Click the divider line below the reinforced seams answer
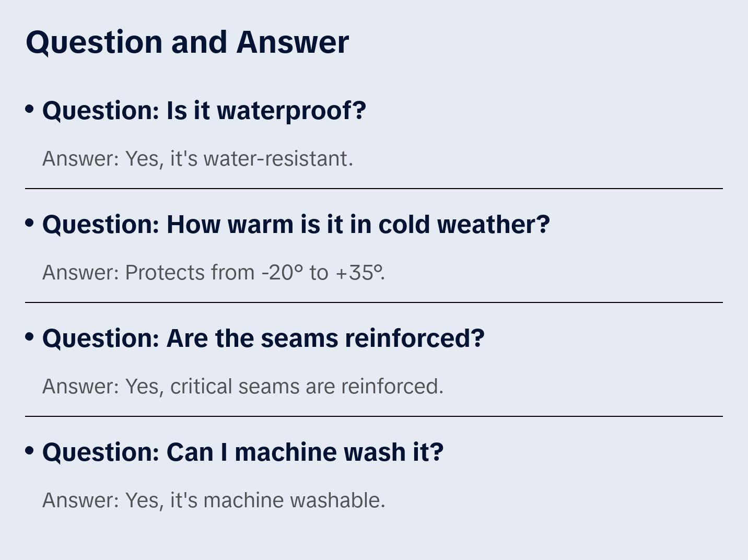This screenshot has width=748, height=560. 373,416
